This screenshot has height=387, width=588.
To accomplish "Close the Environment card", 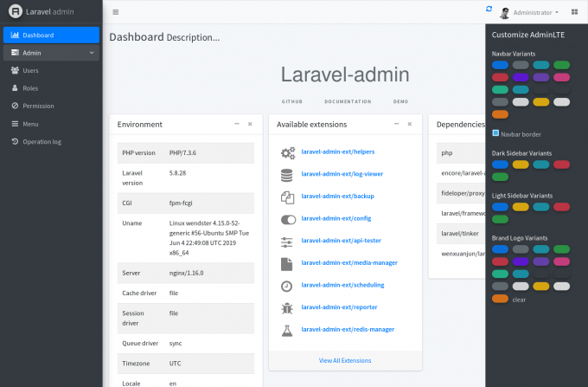I will pos(250,124).
